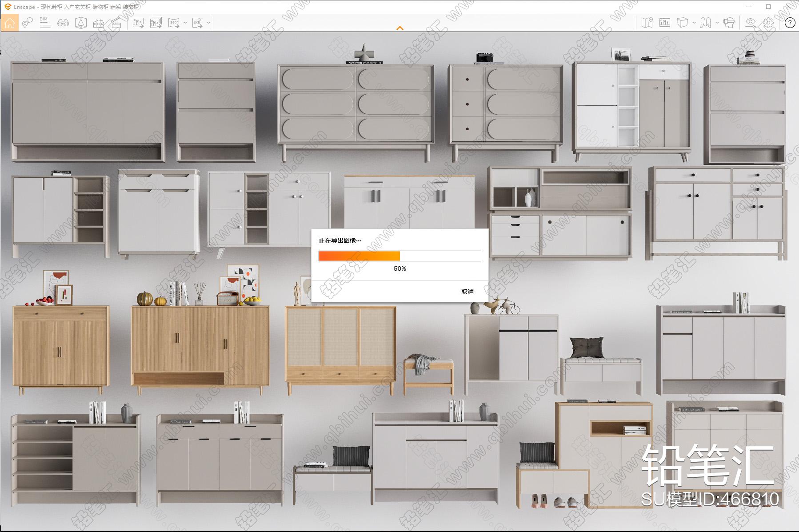
Task: Open the Help question mark icon
Action: click(790, 23)
